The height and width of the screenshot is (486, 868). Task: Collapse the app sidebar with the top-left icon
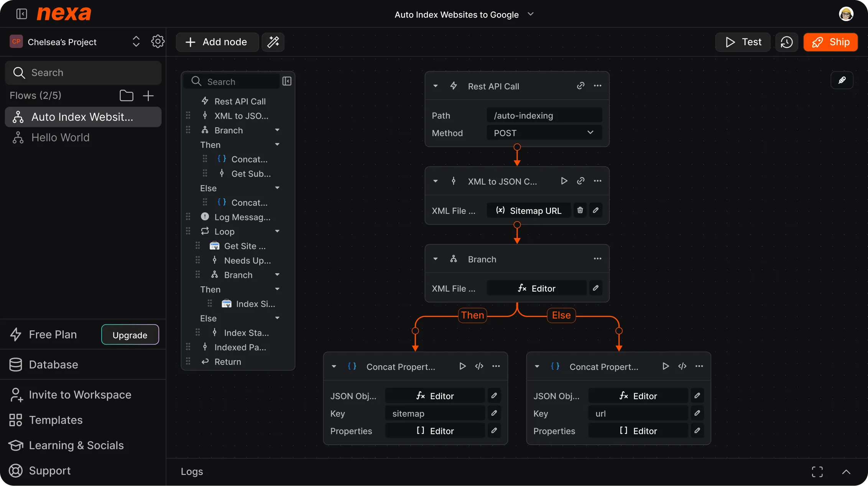tap(21, 14)
